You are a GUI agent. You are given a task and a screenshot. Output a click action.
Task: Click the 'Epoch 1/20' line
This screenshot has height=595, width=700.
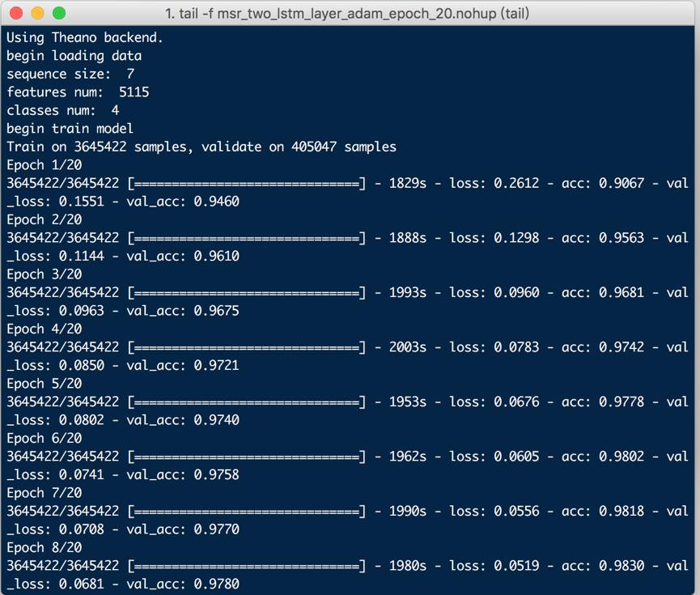pos(45,165)
